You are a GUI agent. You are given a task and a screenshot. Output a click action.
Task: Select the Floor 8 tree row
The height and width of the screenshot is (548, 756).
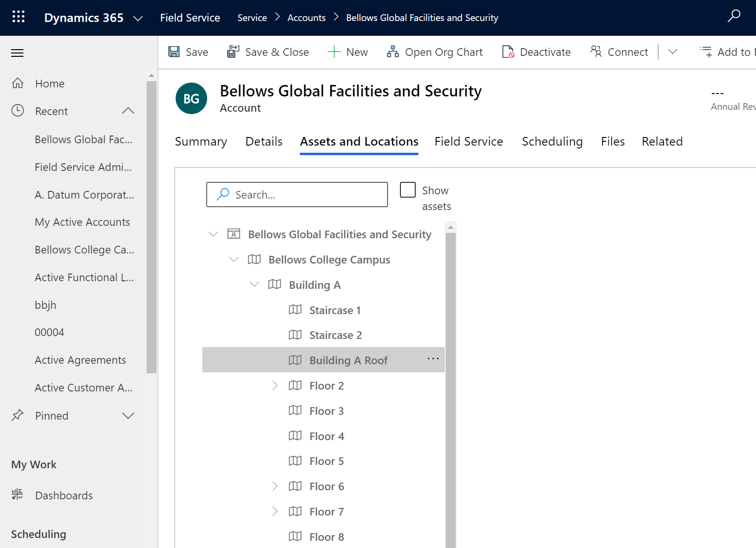[324, 537]
